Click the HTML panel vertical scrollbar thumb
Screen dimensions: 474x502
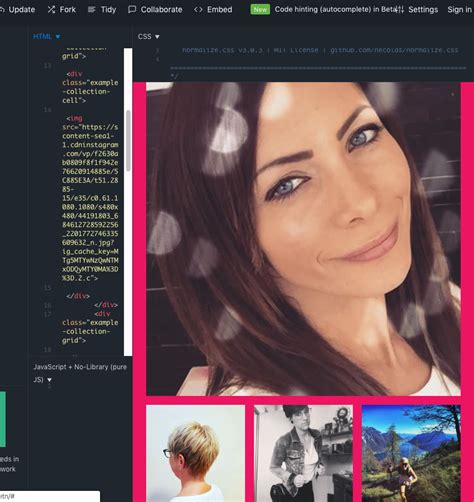point(128,141)
